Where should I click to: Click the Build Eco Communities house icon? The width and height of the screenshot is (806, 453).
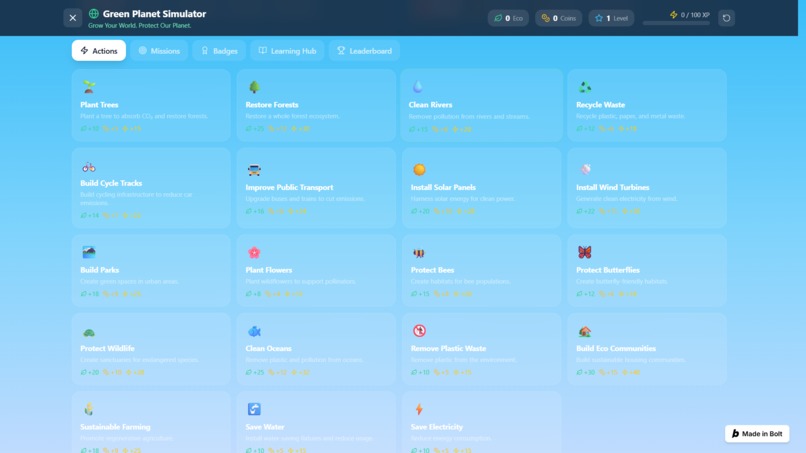(584, 331)
